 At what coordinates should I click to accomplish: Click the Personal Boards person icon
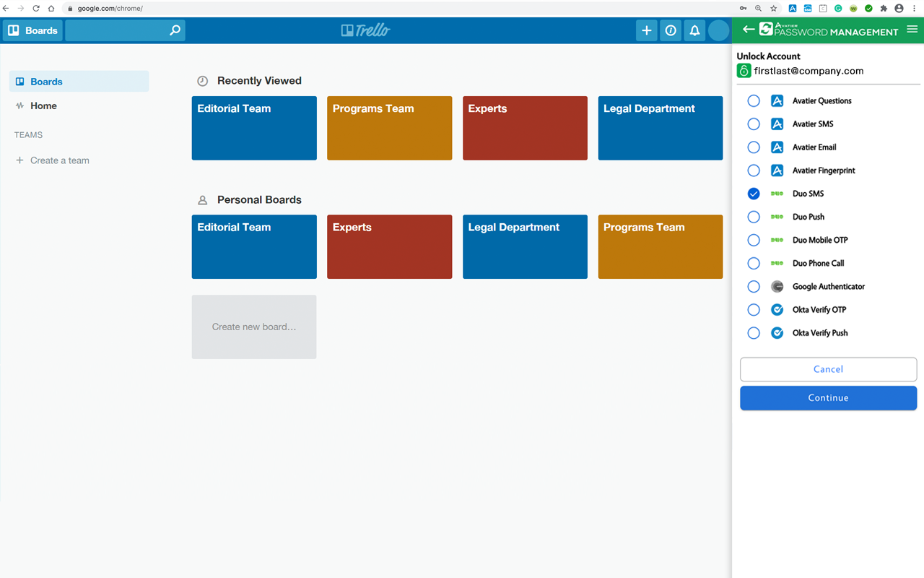click(203, 200)
